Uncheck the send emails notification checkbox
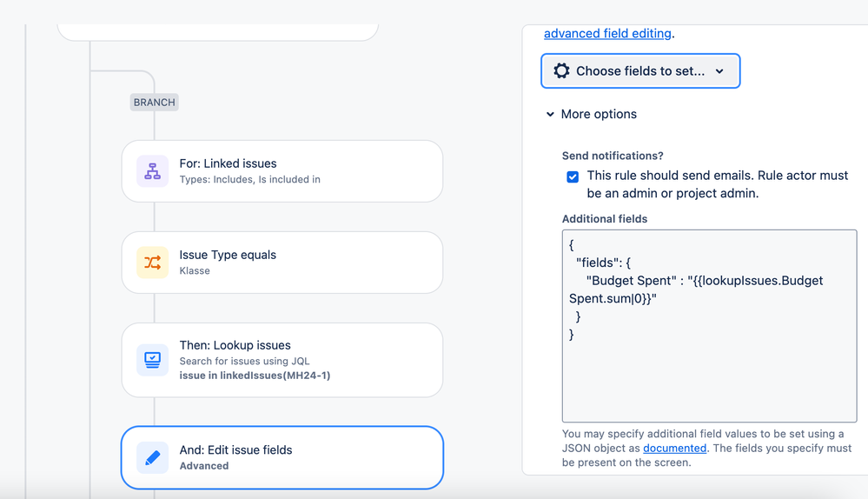Viewport: 868px width, 499px height. pyautogui.click(x=573, y=176)
